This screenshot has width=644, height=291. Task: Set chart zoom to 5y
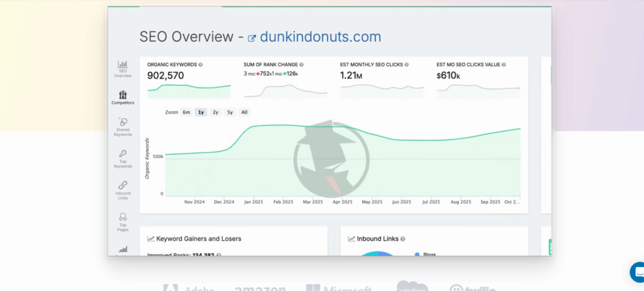point(230,112)
